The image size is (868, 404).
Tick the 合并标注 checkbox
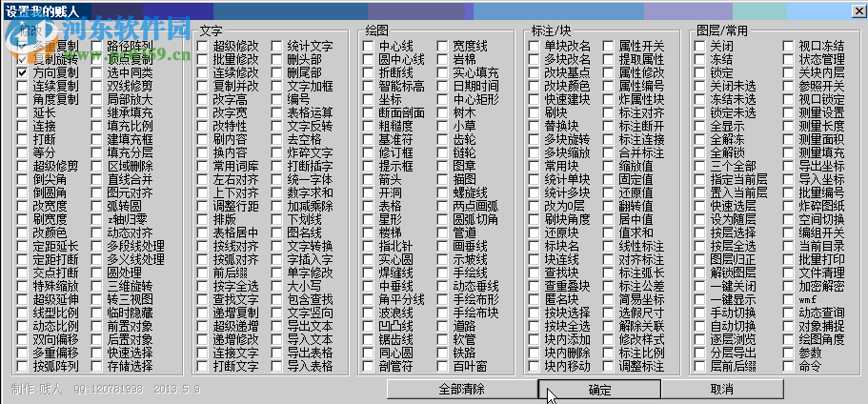(608, 152)
